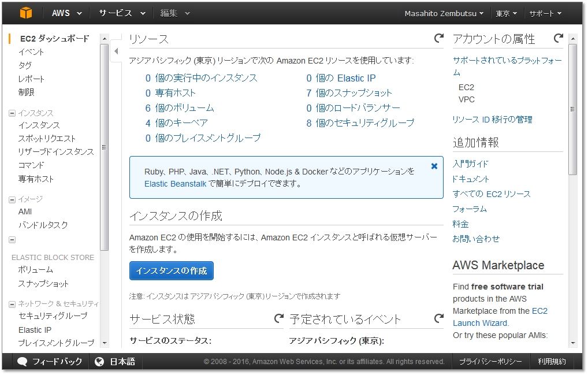Refresh the アカウントの属性 panel
The height and width of the screenshot is (375, 588).
(559, 38)
